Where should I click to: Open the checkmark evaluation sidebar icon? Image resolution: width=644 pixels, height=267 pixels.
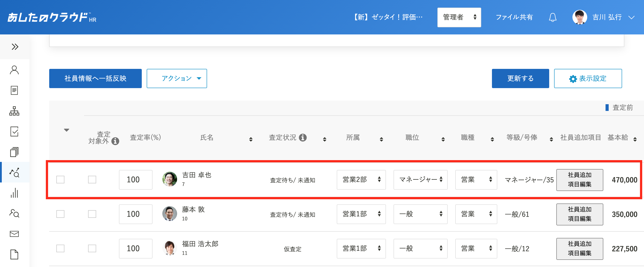pyautogui.click(x=14, y=131)
